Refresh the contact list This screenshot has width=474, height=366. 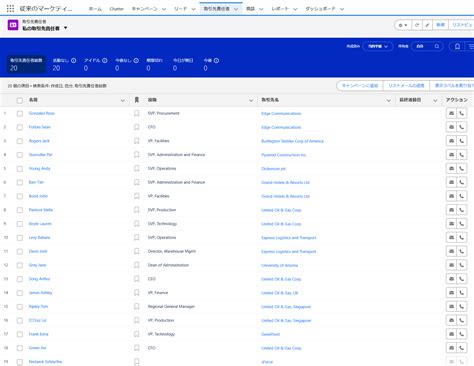tap(417, 25)
